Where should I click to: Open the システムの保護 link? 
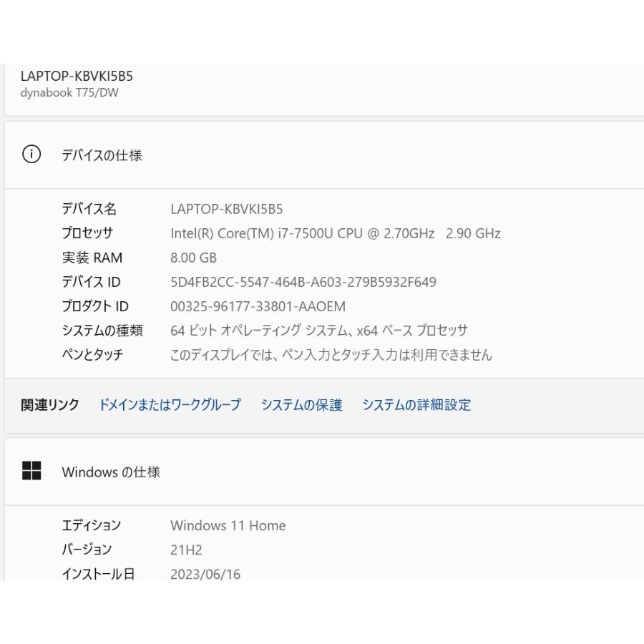pyautogui.click(x=301, y=405)
